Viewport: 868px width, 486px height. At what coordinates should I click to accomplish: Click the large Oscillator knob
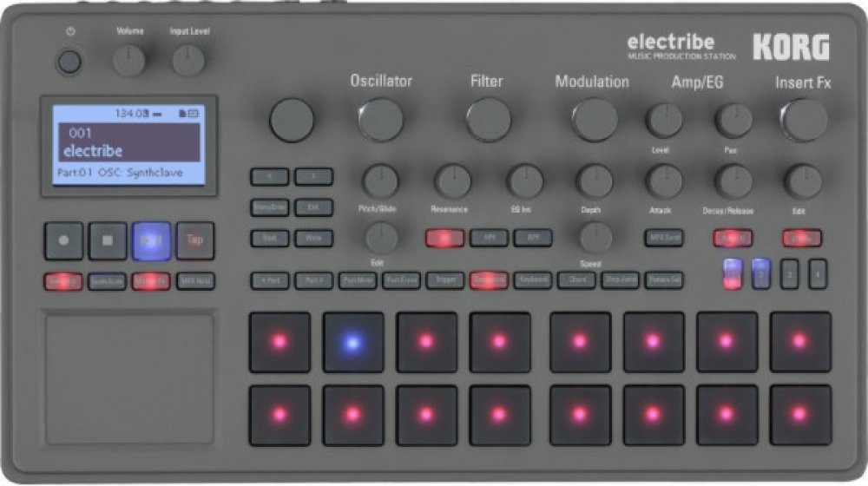click(380, 120)
